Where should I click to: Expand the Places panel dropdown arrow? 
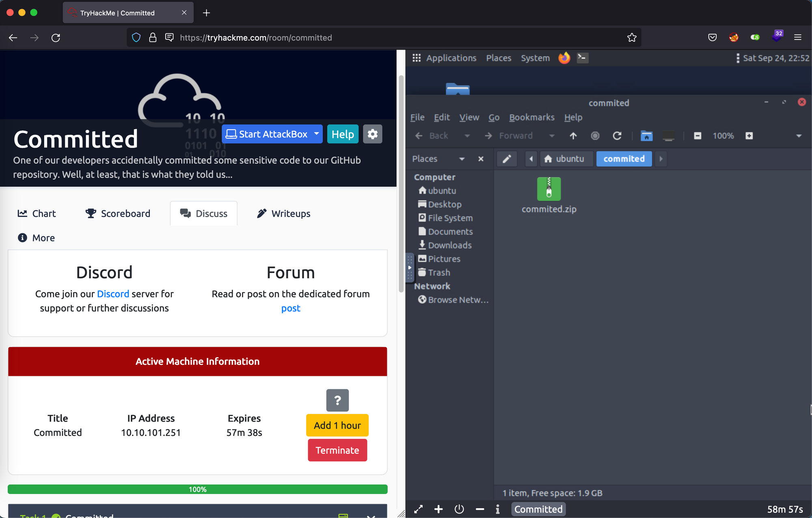[x=462, y=159]
